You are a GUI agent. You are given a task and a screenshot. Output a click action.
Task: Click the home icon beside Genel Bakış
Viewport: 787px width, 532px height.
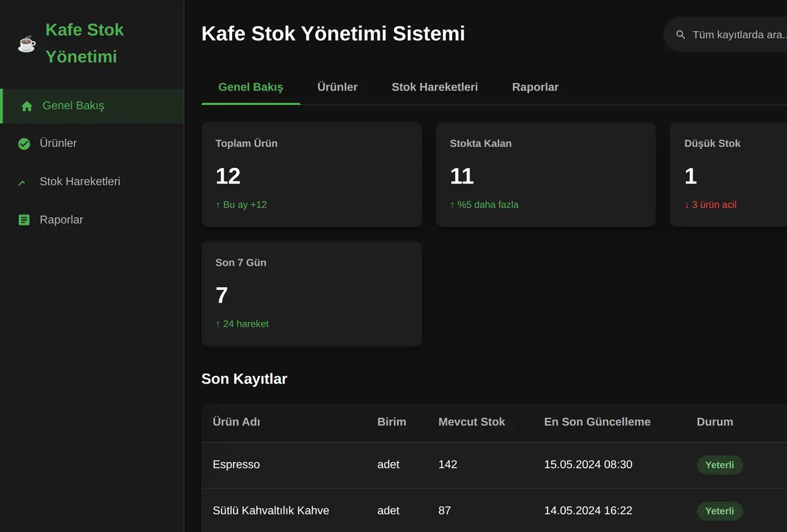tap(27, 106)
